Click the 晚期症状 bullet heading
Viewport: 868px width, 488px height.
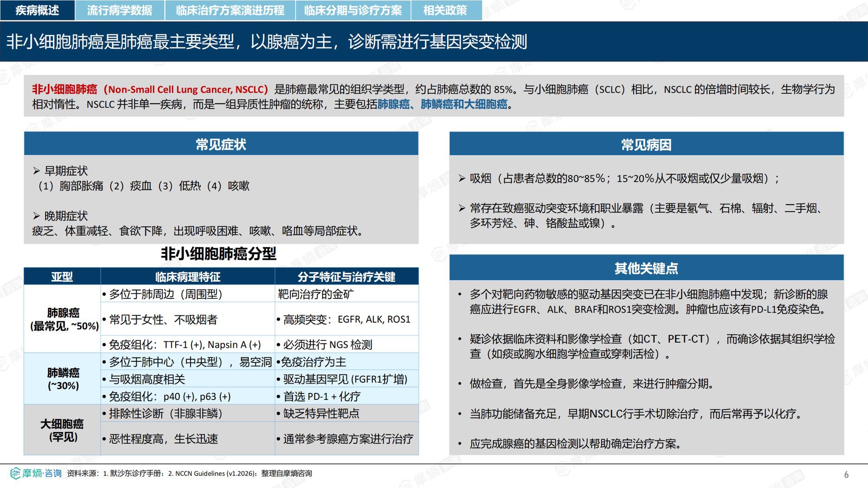pos(60,216)
